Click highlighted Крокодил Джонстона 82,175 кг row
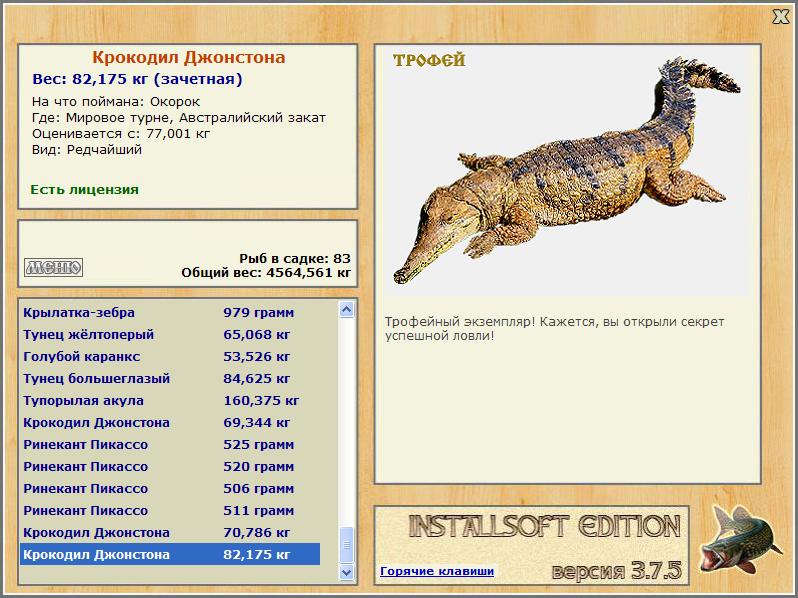 coord(170,554)
